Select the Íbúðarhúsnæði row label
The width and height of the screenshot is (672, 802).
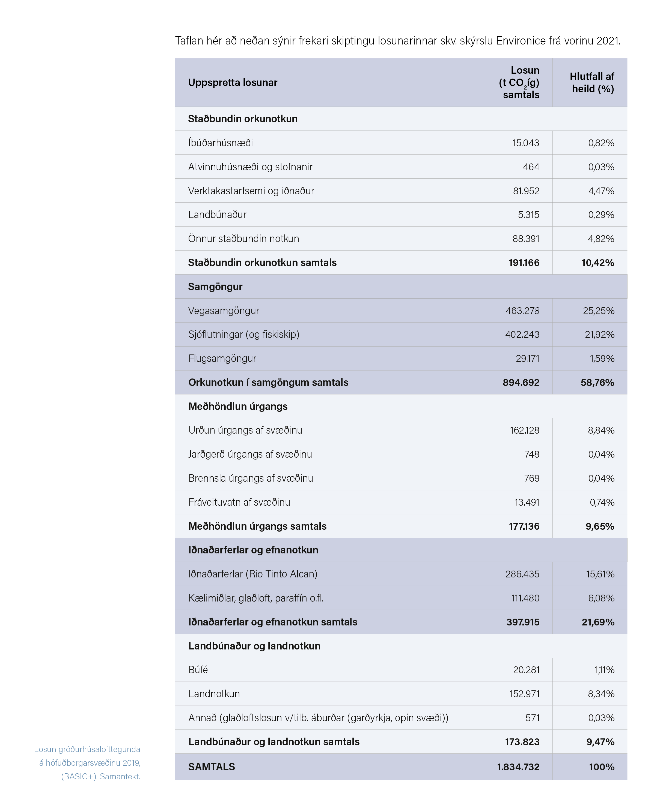pos(221,143)
